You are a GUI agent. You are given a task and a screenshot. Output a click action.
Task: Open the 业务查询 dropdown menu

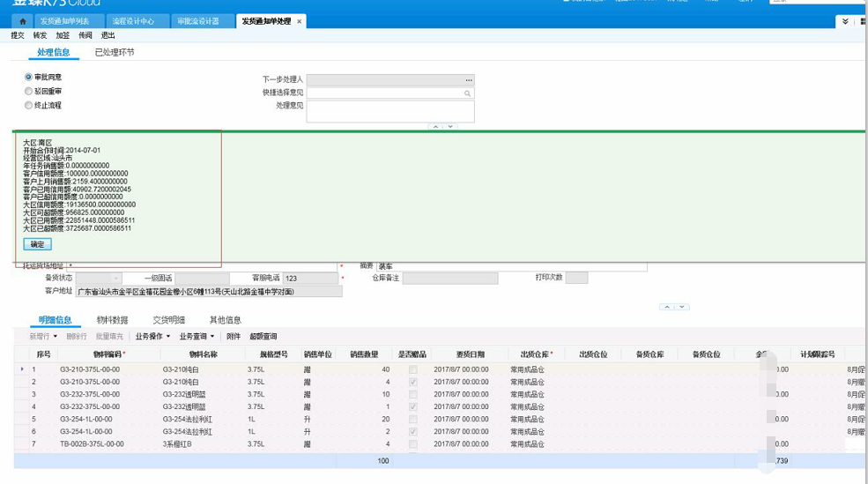197,336
